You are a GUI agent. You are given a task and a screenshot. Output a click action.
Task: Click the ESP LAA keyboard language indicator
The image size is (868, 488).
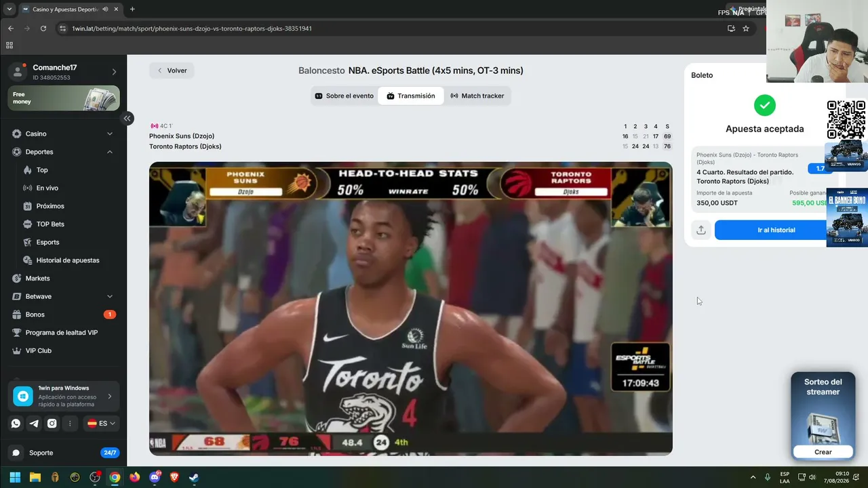point(785,477)
